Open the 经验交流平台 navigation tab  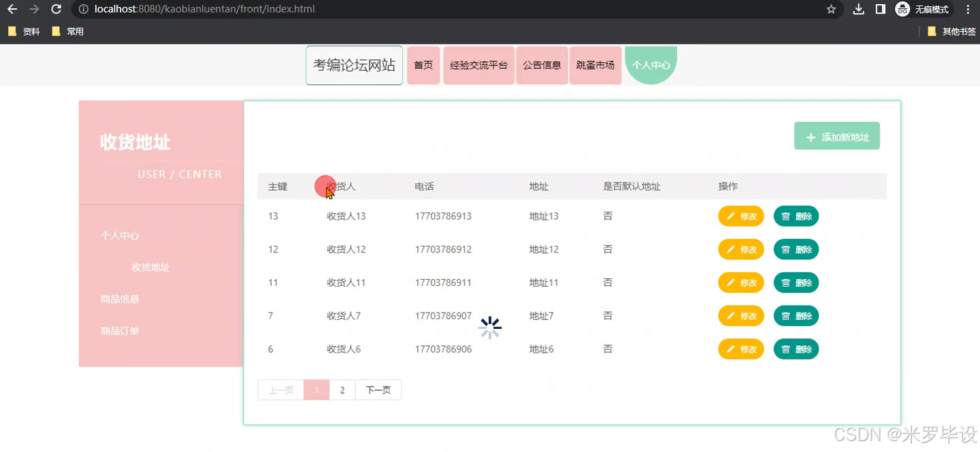tap(479, 65)
